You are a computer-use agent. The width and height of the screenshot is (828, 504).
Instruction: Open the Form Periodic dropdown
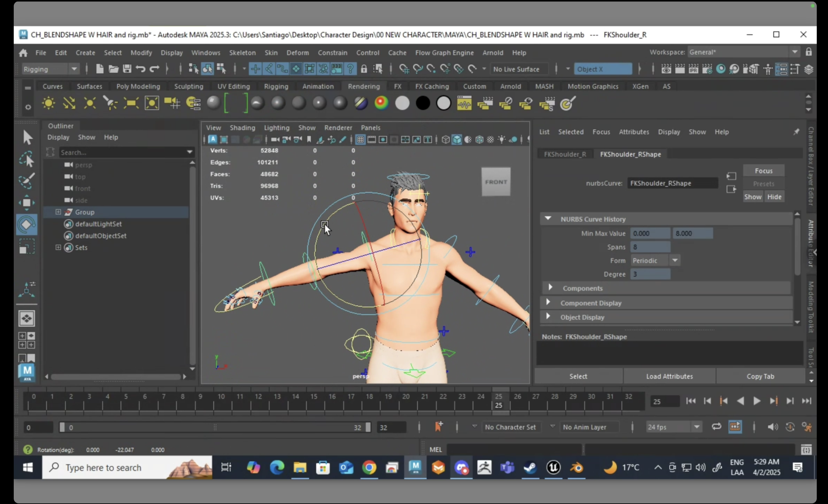655,260
